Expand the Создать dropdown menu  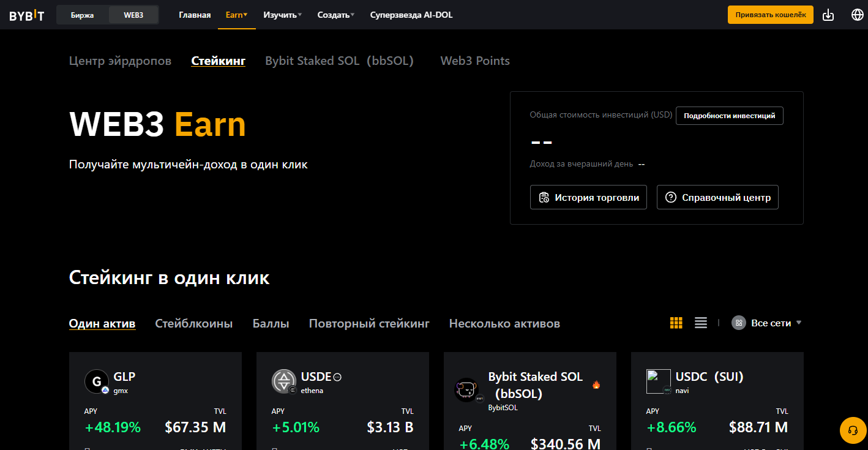coord(336,15)
